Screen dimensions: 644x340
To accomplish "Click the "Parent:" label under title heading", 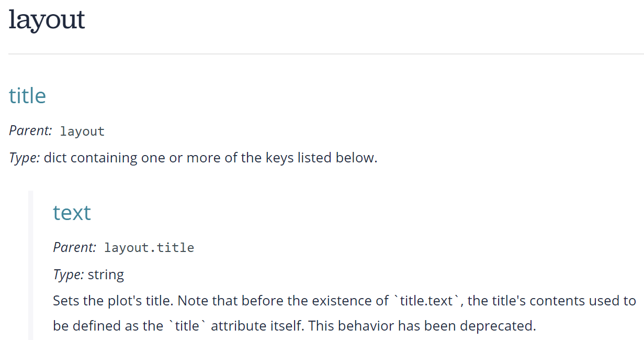I will point(30,131).
